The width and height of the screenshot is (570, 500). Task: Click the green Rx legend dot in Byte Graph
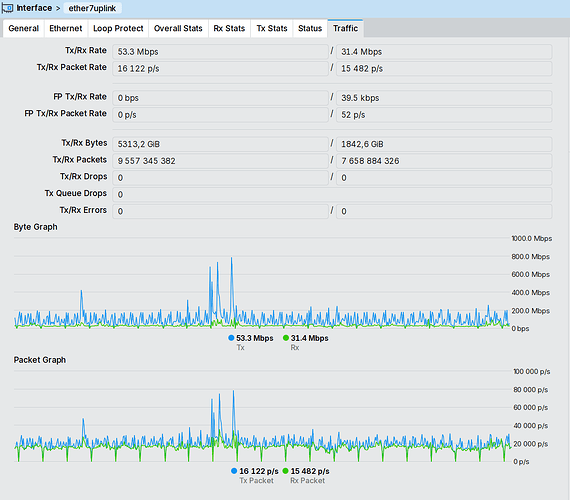[x=286, y=338]
